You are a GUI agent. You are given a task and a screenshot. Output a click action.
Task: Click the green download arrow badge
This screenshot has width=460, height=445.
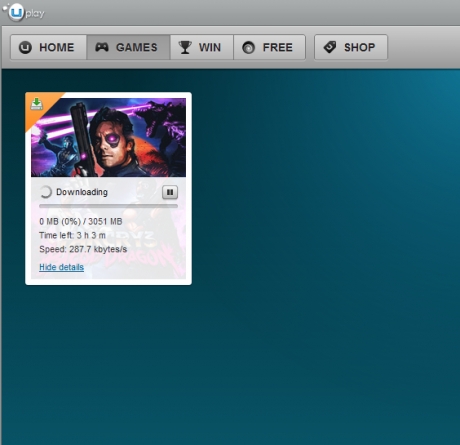click(x=37, y=104)
